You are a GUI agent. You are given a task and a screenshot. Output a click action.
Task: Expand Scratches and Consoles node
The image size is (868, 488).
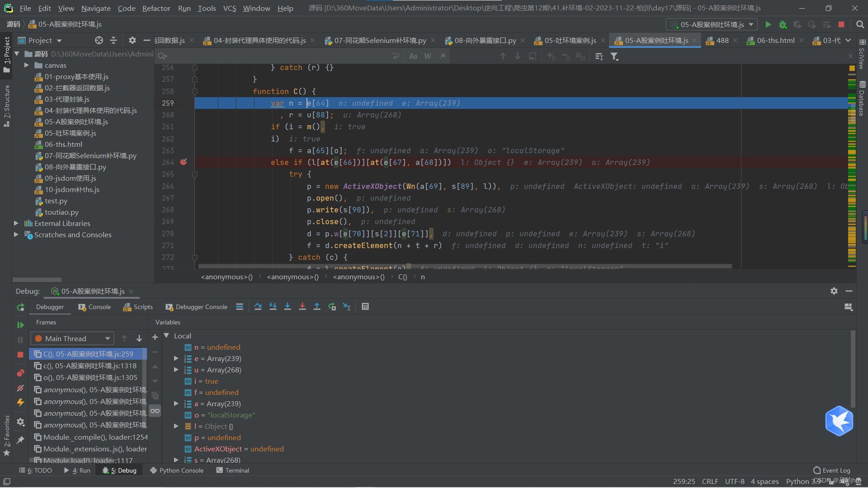pyautogui.click(x=16, y=235)
